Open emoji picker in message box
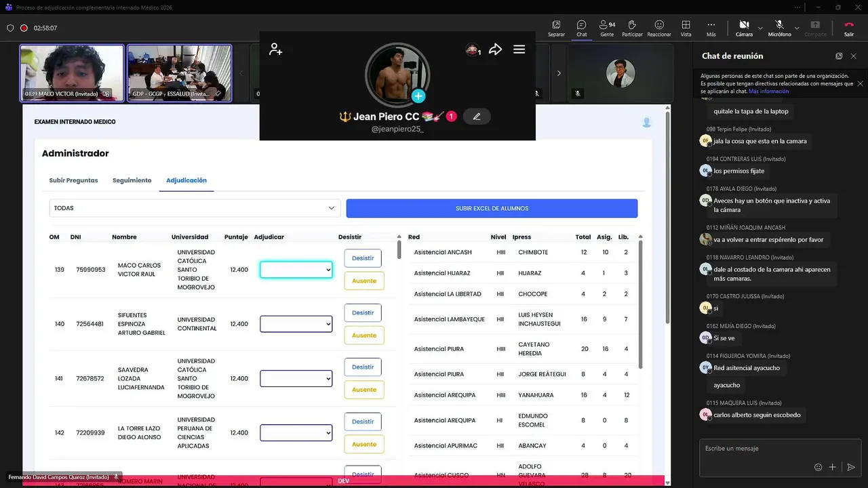The width and height of the screenshot is (868, 488). click(x=818, y=467)
